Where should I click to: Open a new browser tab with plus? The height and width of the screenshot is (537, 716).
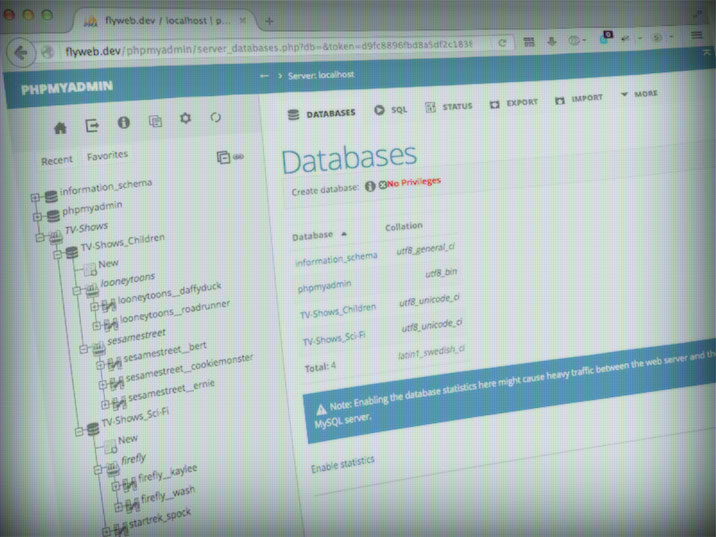pyautogui.click(x=269, y=21)
